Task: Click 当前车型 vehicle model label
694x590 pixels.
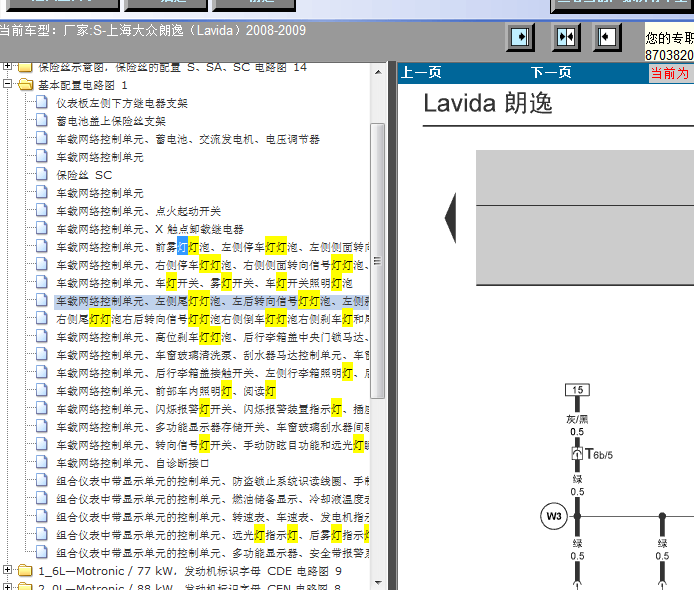Action: pyautogui.click(x=153, y=31)
